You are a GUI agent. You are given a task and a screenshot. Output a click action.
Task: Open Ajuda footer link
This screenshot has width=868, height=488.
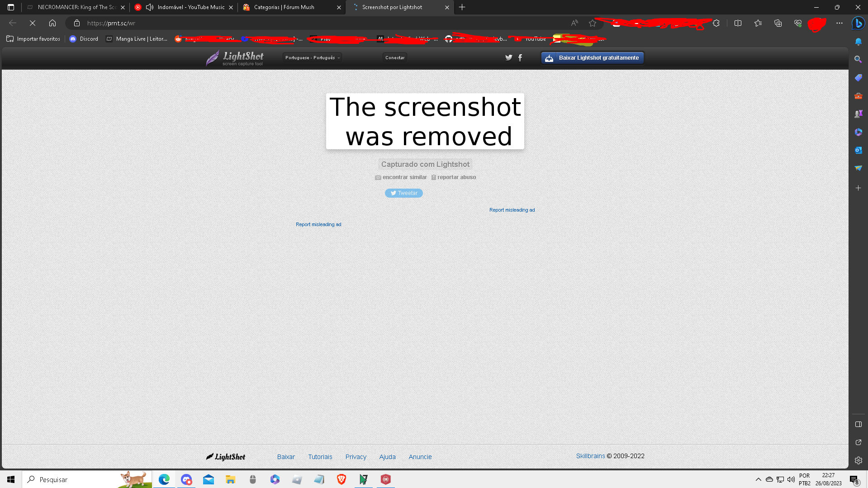click(388, 457)
